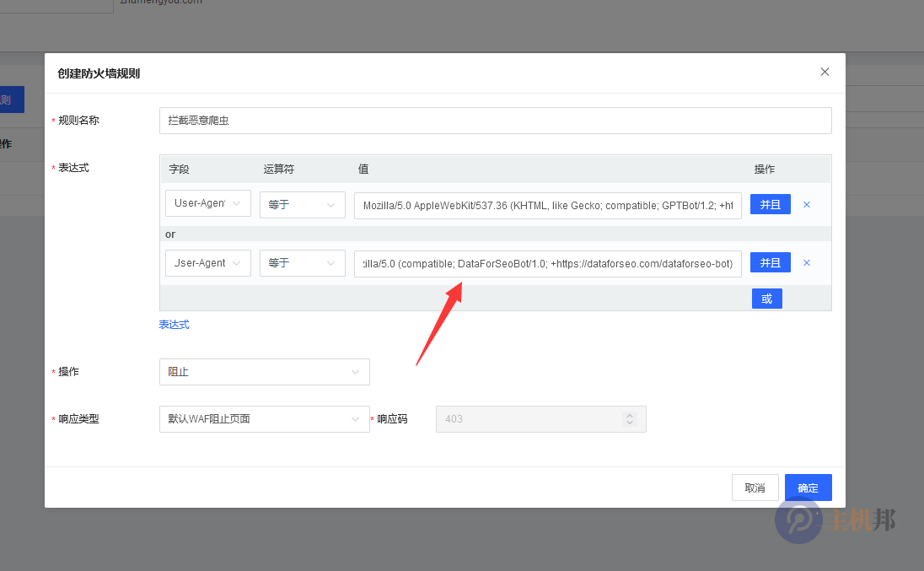Close the create firewall rule dialog

pos(825,72)
